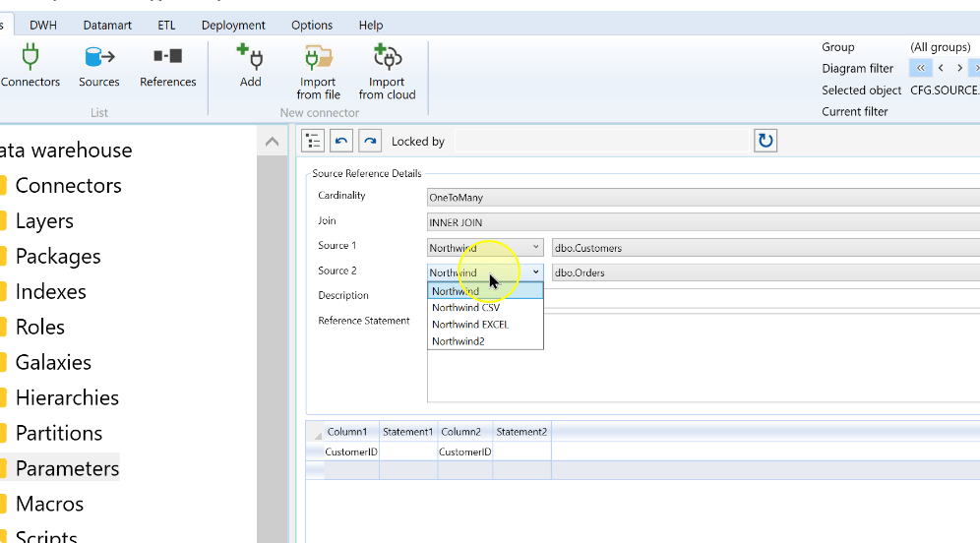Add a new connector
This screenshot has height=543, width=980.
251,65
